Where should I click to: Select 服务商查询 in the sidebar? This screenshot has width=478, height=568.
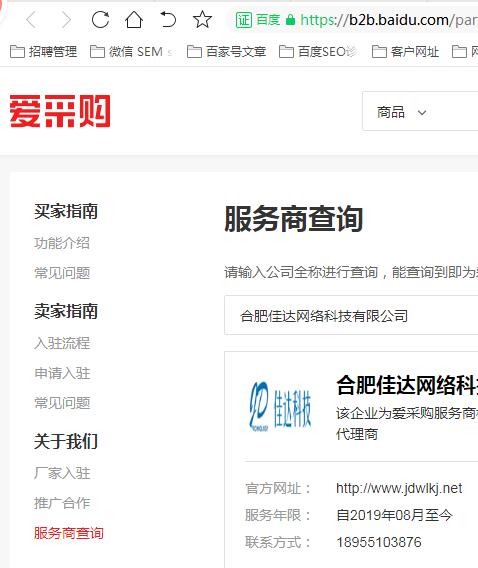click(69, 533)
